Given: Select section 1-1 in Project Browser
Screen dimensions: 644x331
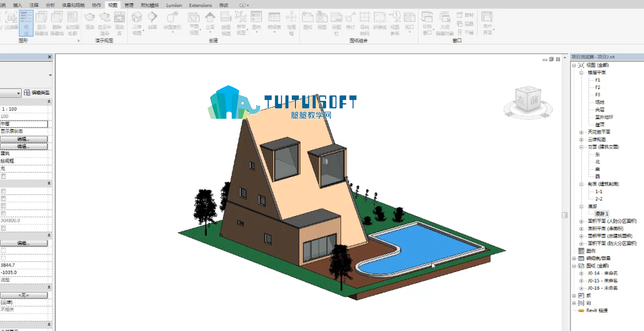Looking at the screenshot, I should tap(599, 192).
